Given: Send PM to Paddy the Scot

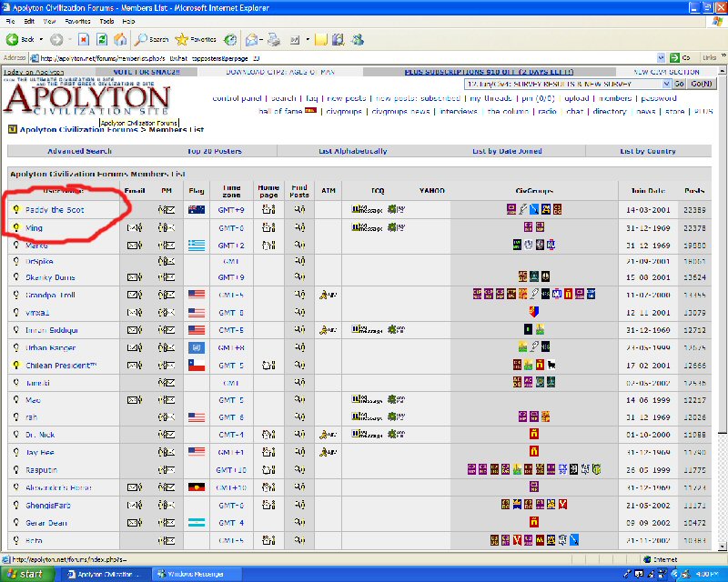Looking at the screenshot, I should tap(166, 209).
